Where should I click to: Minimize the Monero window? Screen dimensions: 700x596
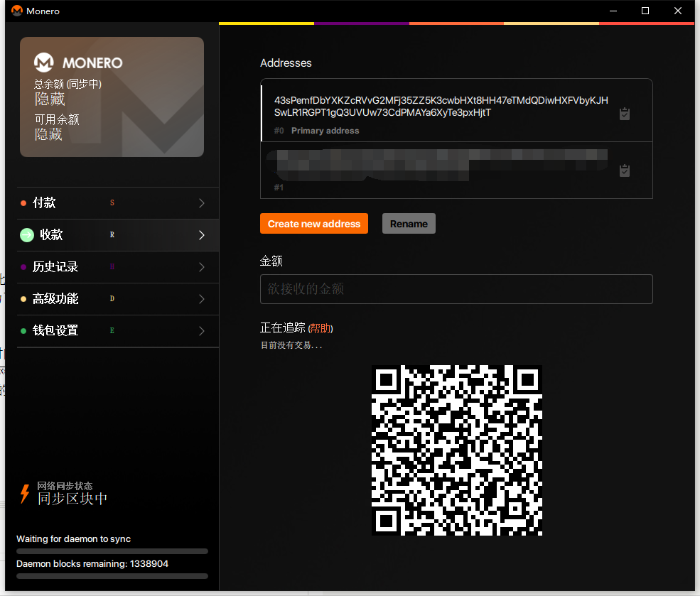click(x=613, y=11)
